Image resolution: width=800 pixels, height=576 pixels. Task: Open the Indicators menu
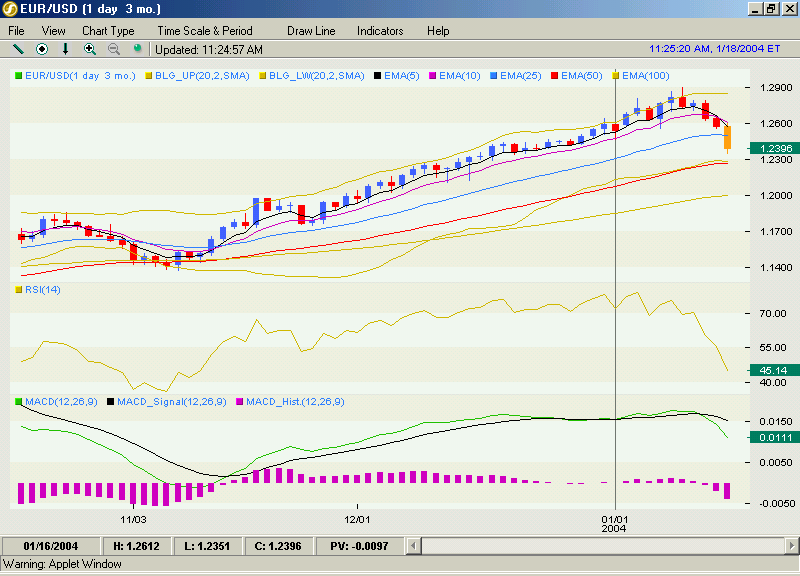[380, 31]
